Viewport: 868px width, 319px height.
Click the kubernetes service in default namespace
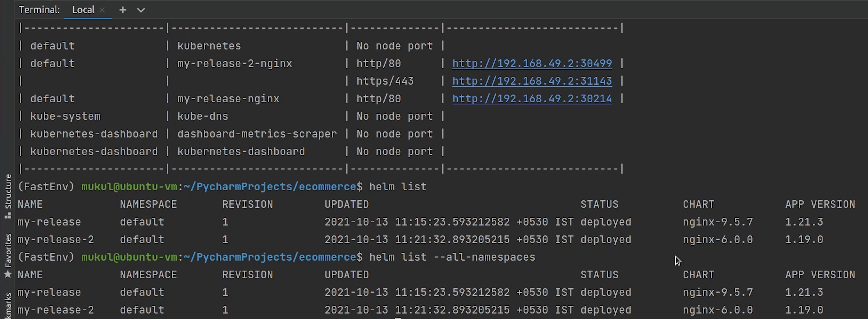click(209, 46)
